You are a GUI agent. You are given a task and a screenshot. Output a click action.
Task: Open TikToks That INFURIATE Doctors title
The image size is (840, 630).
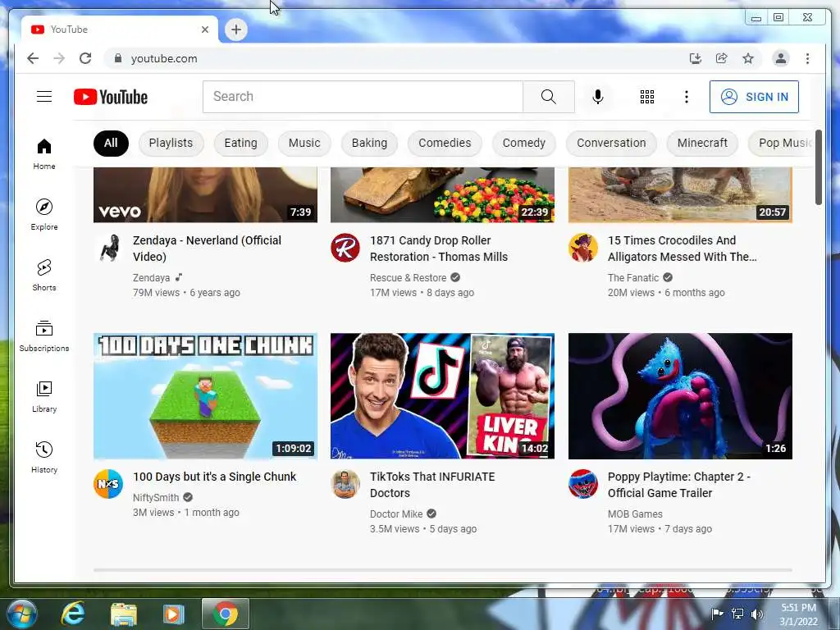coord(432,485)
